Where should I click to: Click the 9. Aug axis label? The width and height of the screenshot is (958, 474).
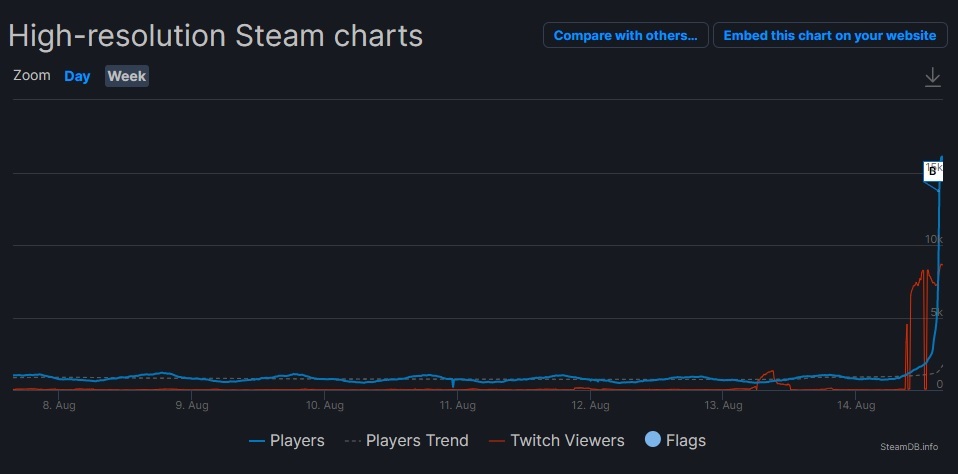[x=192, y=405]
